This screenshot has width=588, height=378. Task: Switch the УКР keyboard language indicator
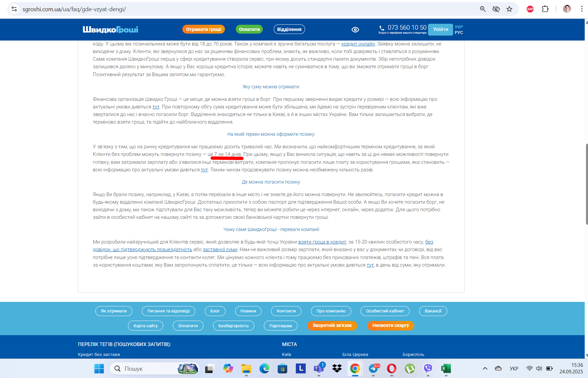(514, 368)
